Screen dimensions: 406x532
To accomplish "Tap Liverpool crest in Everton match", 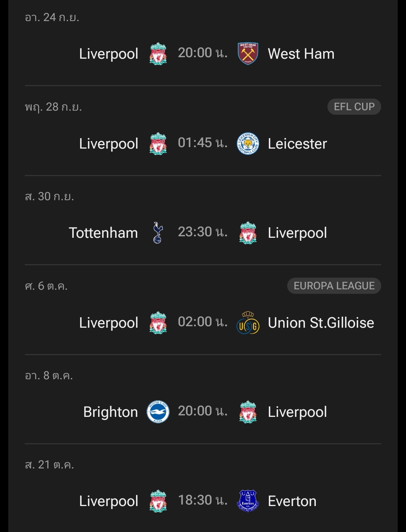I will click(x=158, y=501).
